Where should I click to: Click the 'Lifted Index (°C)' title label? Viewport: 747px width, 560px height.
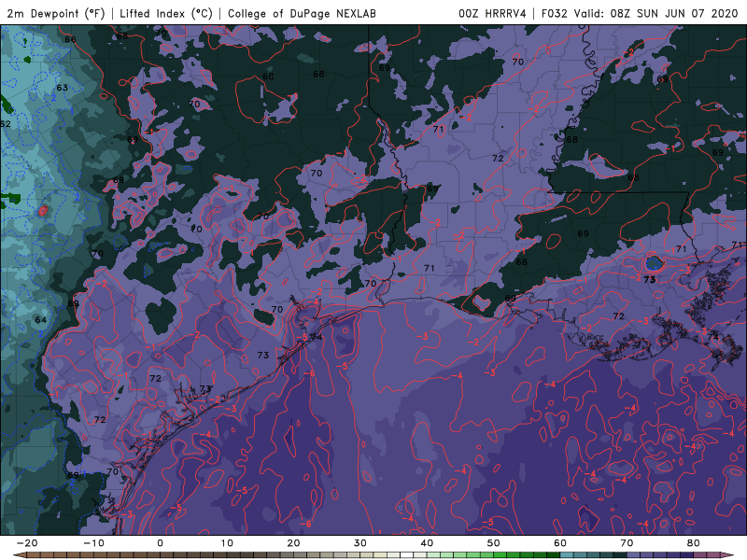(166, 13)
